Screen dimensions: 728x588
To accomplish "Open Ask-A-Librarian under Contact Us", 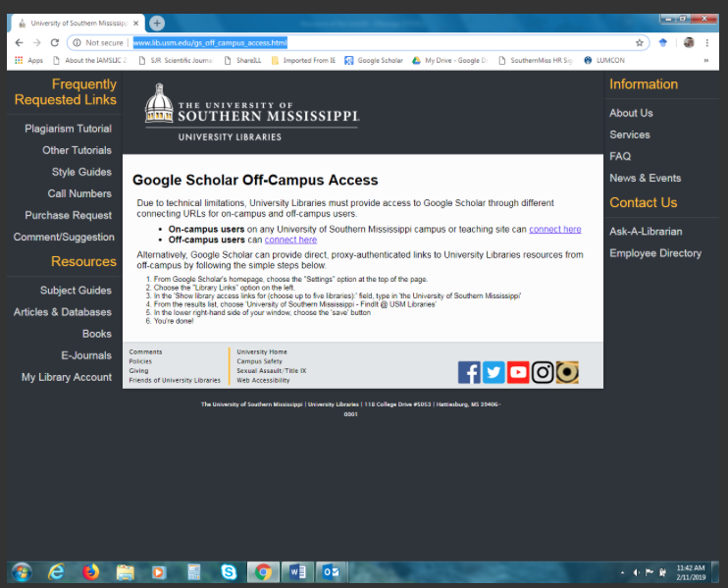I will (646, 232).
